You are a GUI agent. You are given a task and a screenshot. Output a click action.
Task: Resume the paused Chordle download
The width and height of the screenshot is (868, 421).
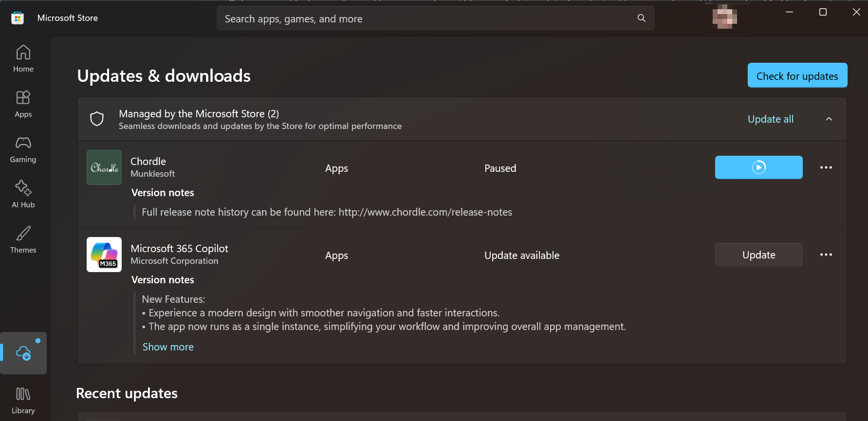point(758,167)
